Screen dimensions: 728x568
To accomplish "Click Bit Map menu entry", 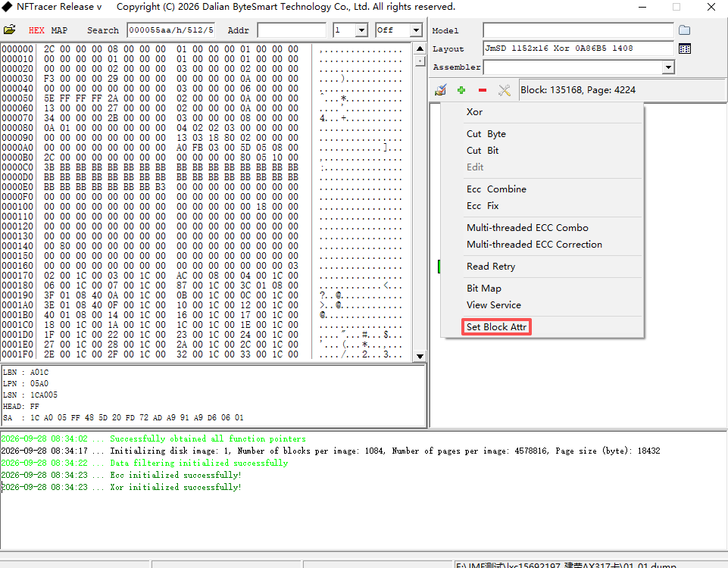I will pyautogui.click(x=484, y=289).
